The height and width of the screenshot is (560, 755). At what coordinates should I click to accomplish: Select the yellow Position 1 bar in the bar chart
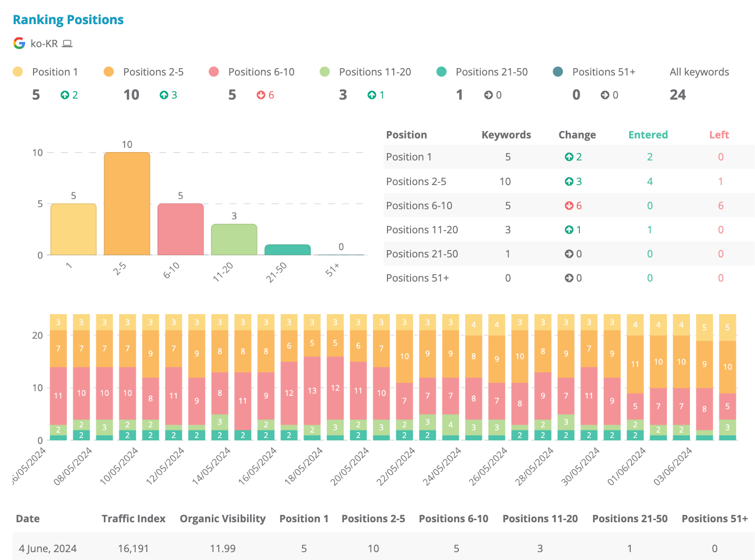click(73, 230)
